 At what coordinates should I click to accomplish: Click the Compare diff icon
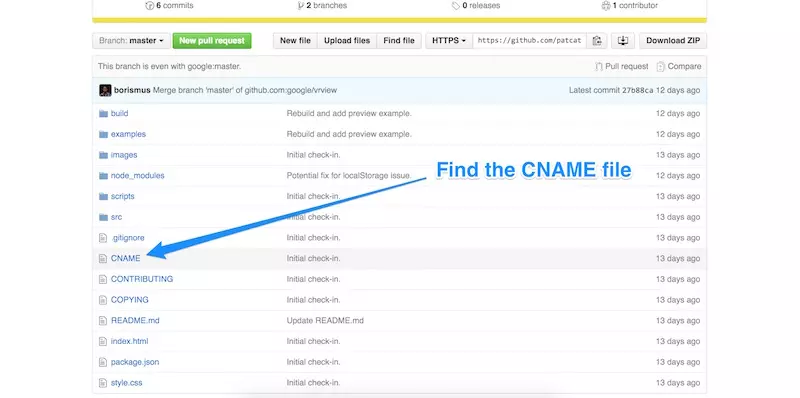coord(661,66)
